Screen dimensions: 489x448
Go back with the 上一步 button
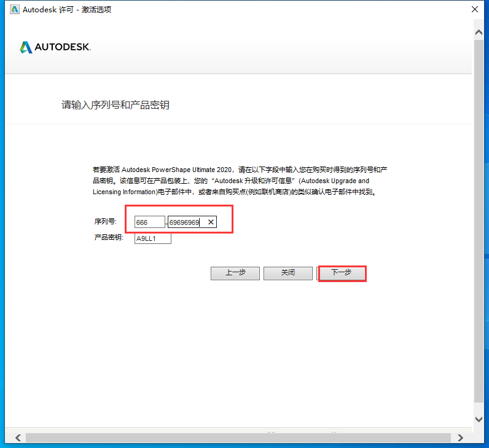[x=235, y=273]
